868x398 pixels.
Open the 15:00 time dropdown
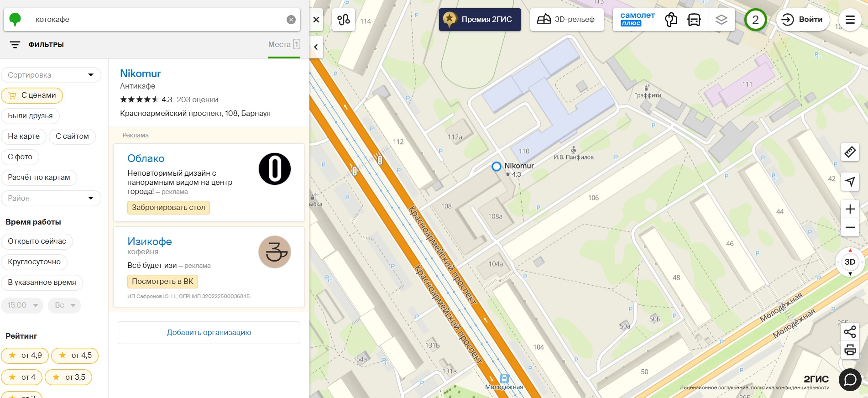[x=22, y=305]
